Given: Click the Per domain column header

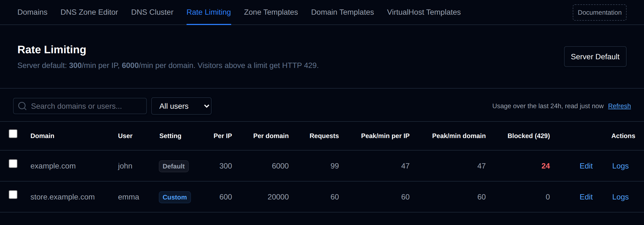Looking at the screenshot, I should (271, 136).
